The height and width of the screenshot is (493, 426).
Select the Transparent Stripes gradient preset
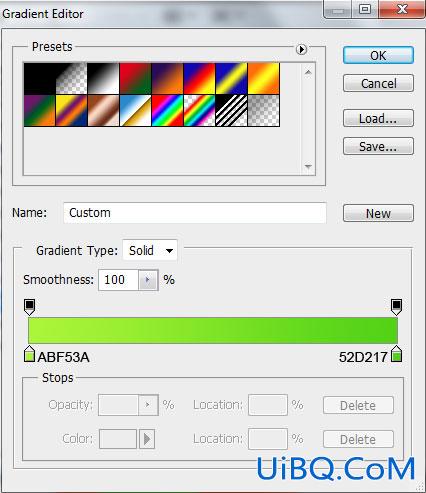231,111
